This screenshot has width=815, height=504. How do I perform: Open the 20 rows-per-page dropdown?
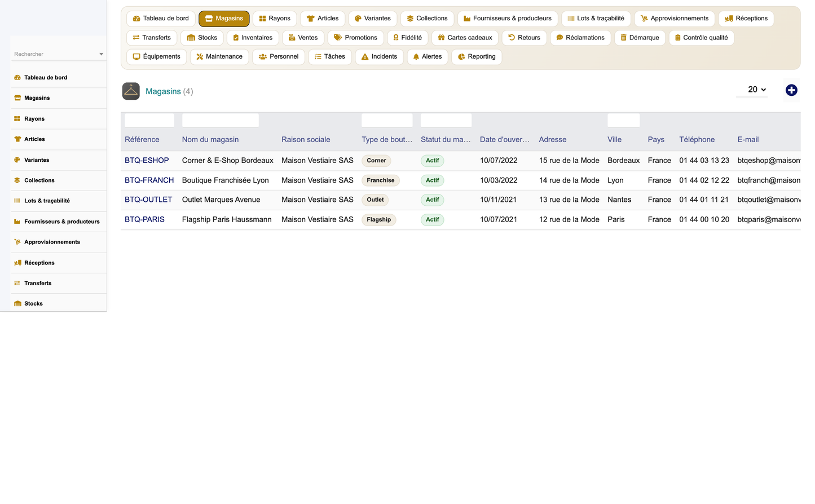pyautogui.click(x=752, y=90)
